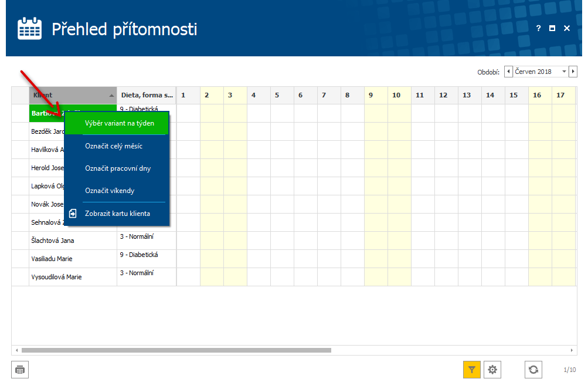Click the 3 - Normální diet for Šlachtová Jana
Screen dimensions: 588x389
[x=147, y=241]
